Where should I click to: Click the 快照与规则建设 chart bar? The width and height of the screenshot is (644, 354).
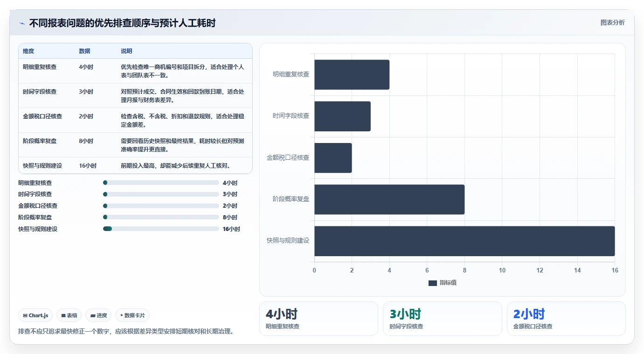click(464, 241)
